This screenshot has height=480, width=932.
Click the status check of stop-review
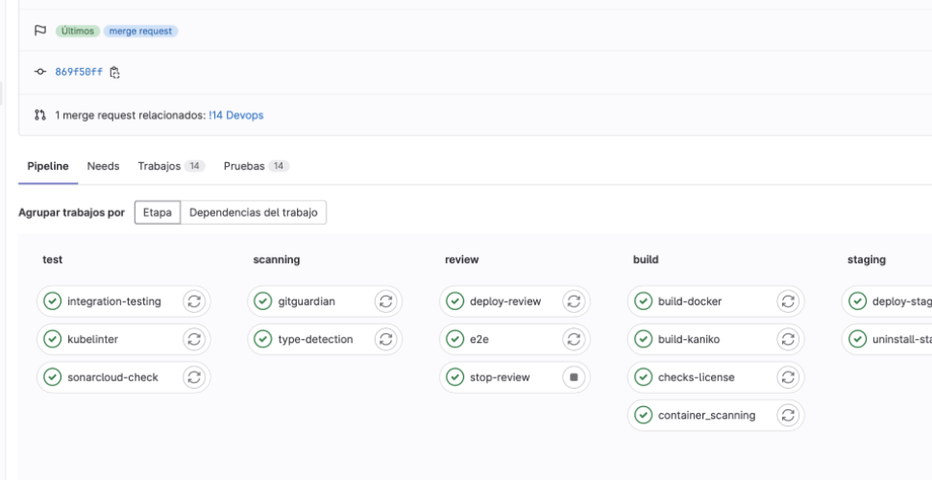click(x=455, y=377)
